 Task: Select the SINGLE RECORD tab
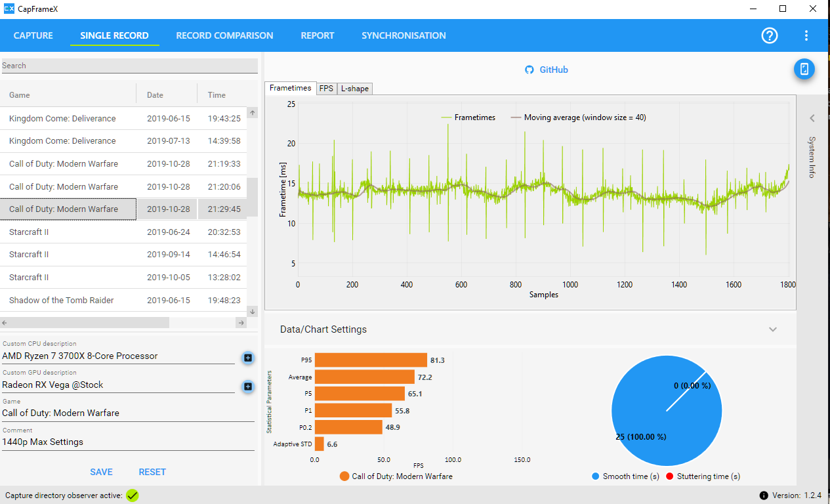[x=114, y=35]
